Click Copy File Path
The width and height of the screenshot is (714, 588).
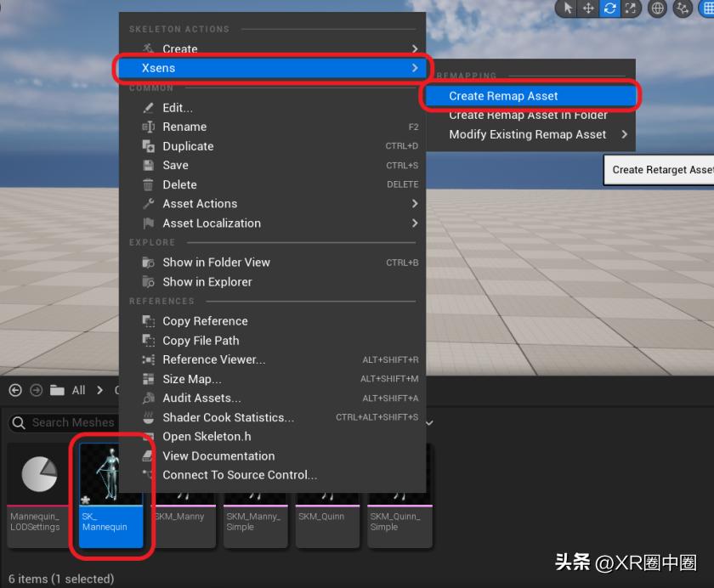(x=273, y=341)
